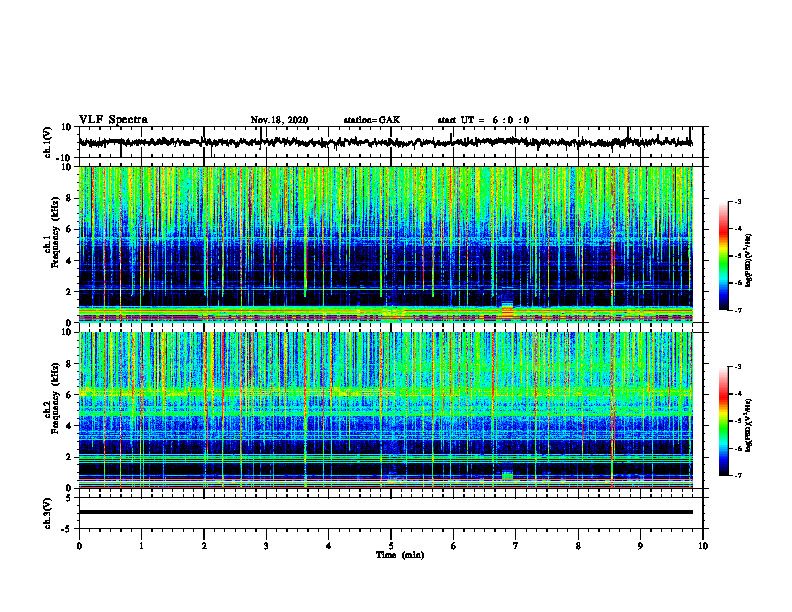Viewport: 792px width, 612px height.
Task: Click the "8" kHz tick on ch.1 spectrogram
Action: 69,198
